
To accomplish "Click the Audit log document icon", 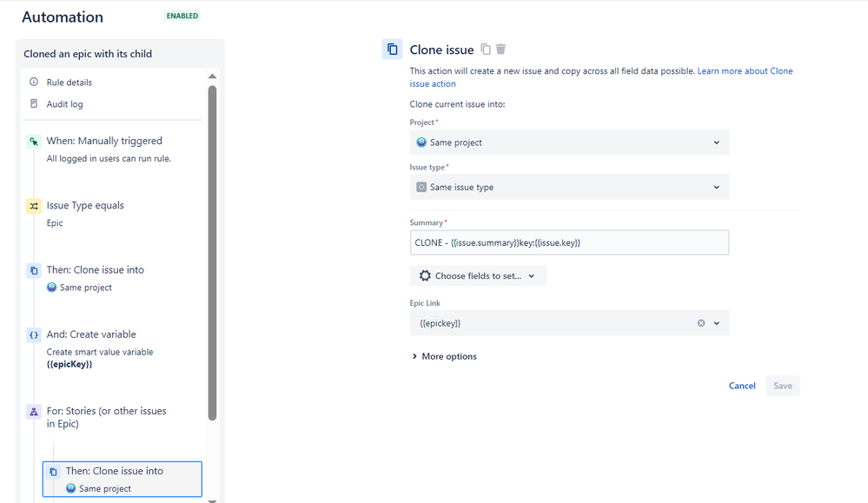I will 34,103.
